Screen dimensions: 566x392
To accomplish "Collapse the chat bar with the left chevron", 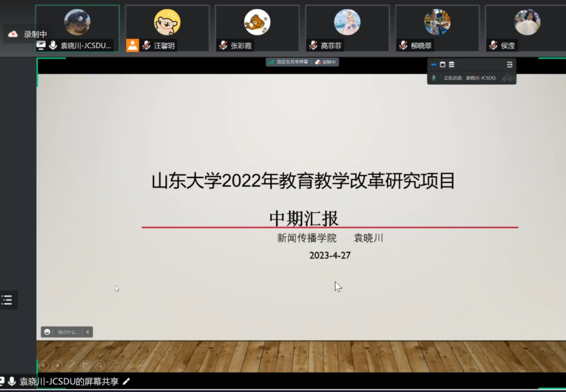I will coord(88,332).
